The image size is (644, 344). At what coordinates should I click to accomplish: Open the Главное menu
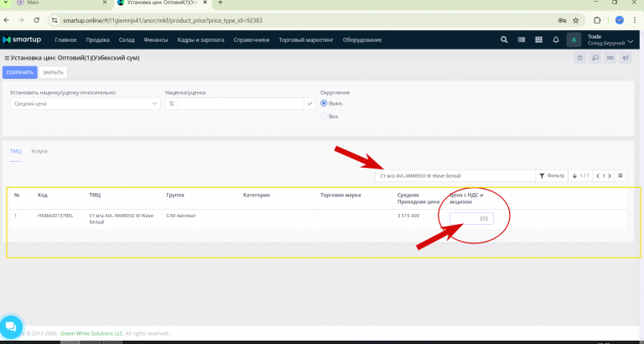point(65,40)
